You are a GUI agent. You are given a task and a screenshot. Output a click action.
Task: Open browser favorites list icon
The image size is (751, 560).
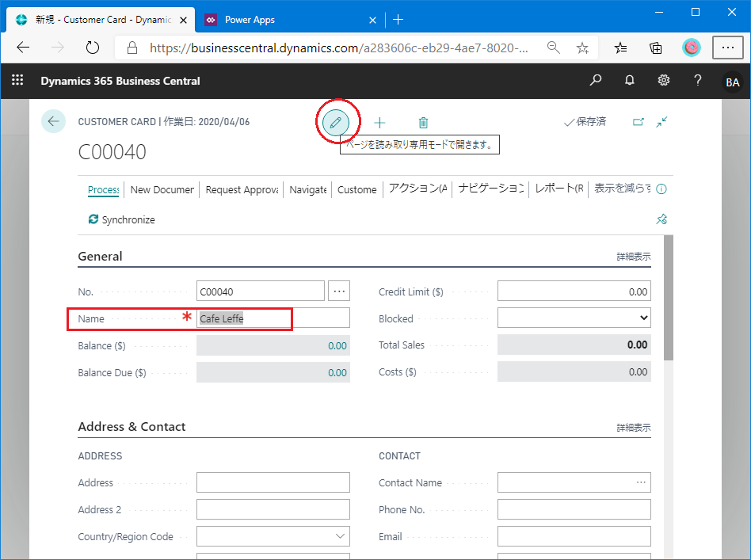click(621, 48)
